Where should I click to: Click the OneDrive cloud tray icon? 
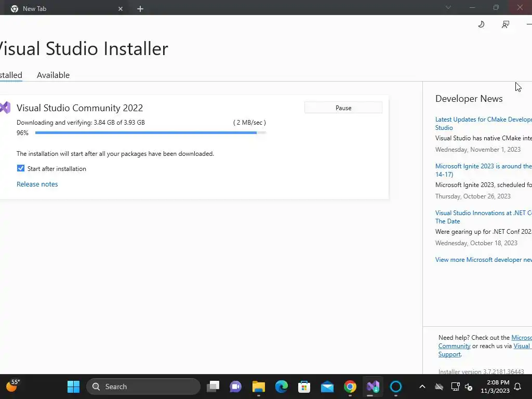(x=439, y=387)
